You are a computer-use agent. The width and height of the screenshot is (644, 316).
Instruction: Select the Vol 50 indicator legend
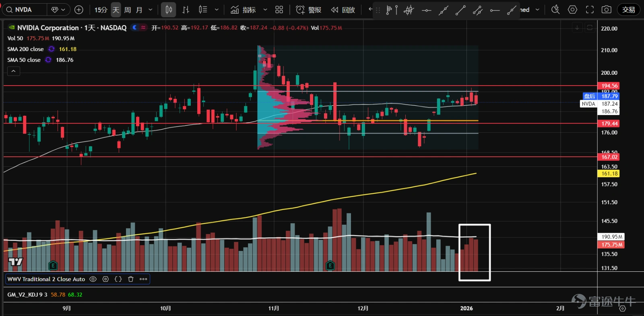pos(15,38)
